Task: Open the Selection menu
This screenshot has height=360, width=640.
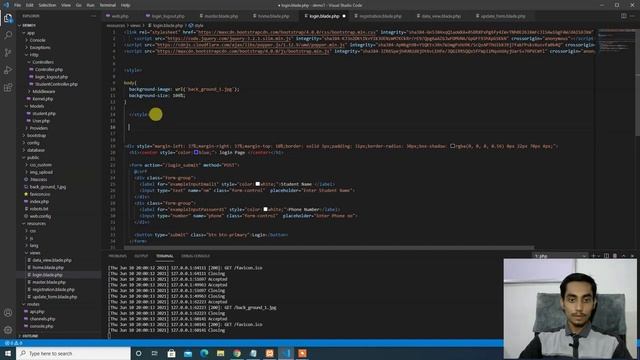Action: tap(47, 5)
